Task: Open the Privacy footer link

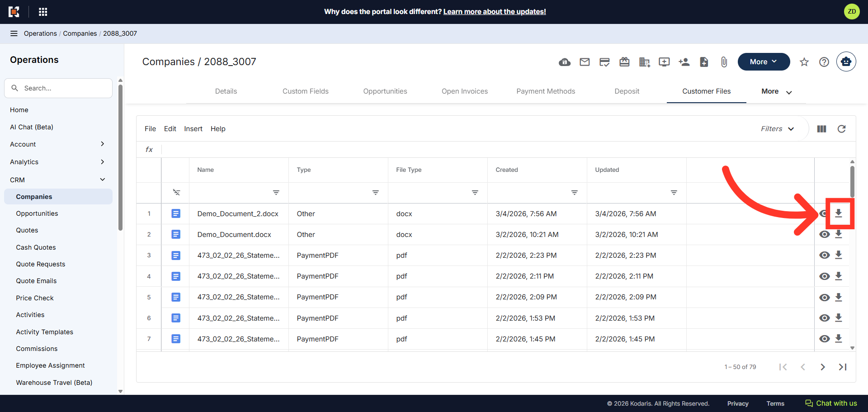Action: [x=738, y=403]
